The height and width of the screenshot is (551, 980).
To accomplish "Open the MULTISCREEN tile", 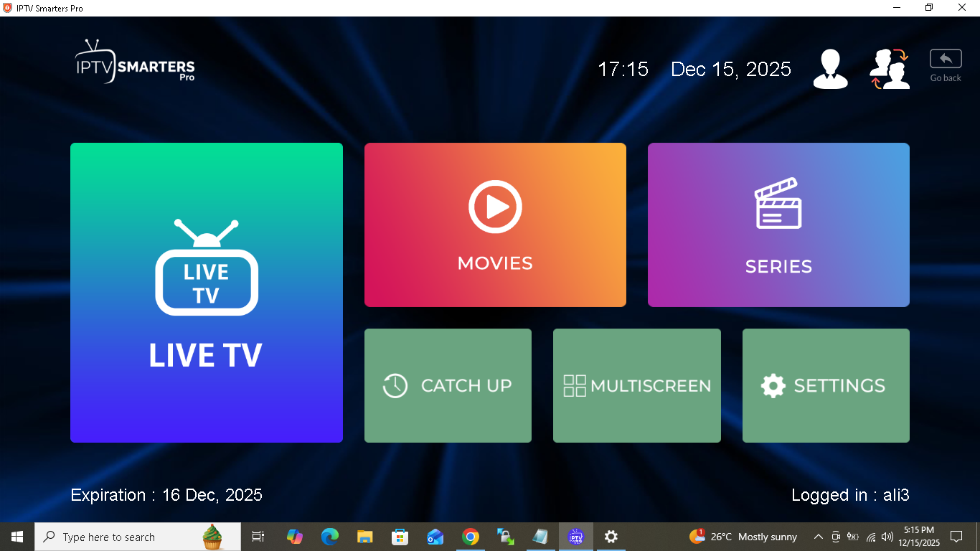I will (637, 385).
